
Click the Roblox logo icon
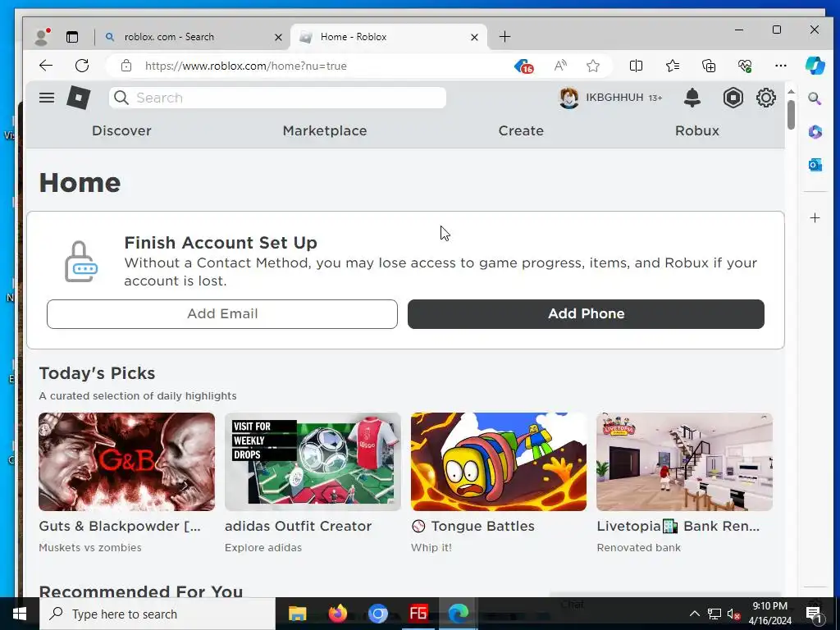(x=78, y=98)
